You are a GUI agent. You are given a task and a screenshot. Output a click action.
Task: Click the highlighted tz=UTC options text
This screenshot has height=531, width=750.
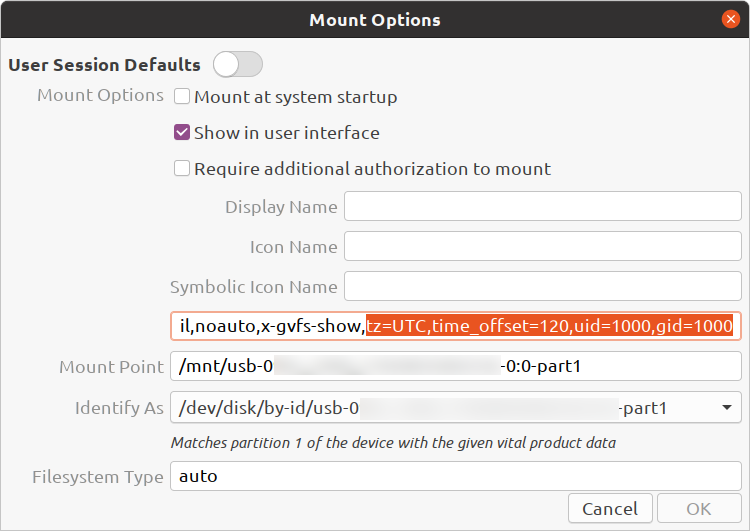(x=550, y=326)
